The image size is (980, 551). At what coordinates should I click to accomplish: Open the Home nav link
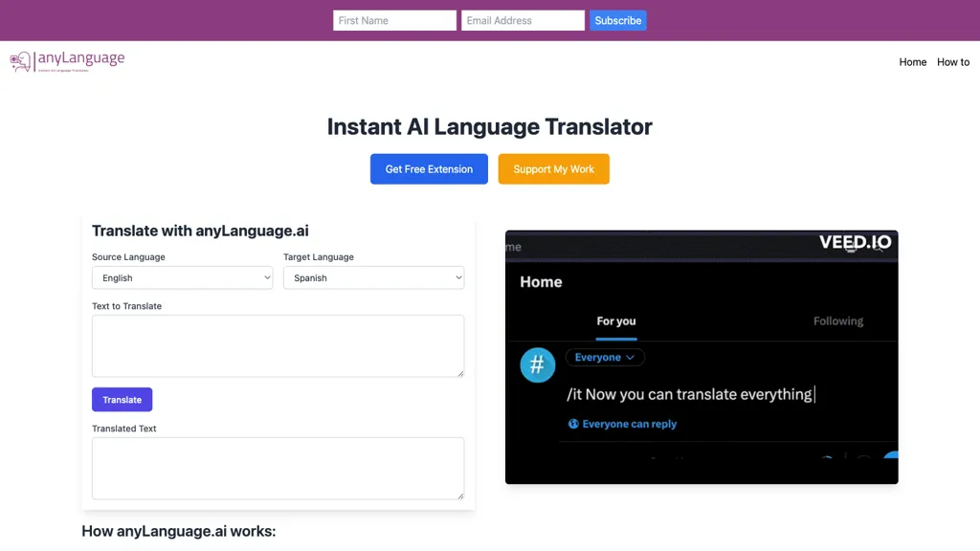[912, 62]
